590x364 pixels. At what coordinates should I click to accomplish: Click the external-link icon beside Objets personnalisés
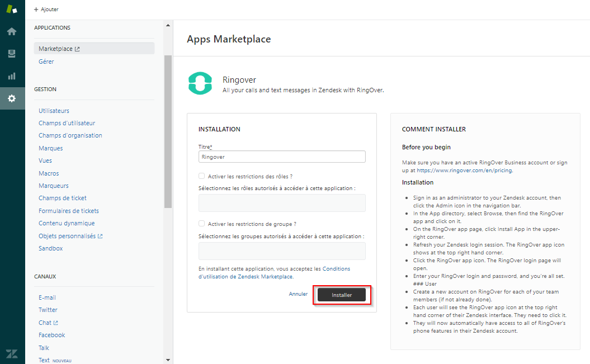pyautogui.click(x=100, y=236)
